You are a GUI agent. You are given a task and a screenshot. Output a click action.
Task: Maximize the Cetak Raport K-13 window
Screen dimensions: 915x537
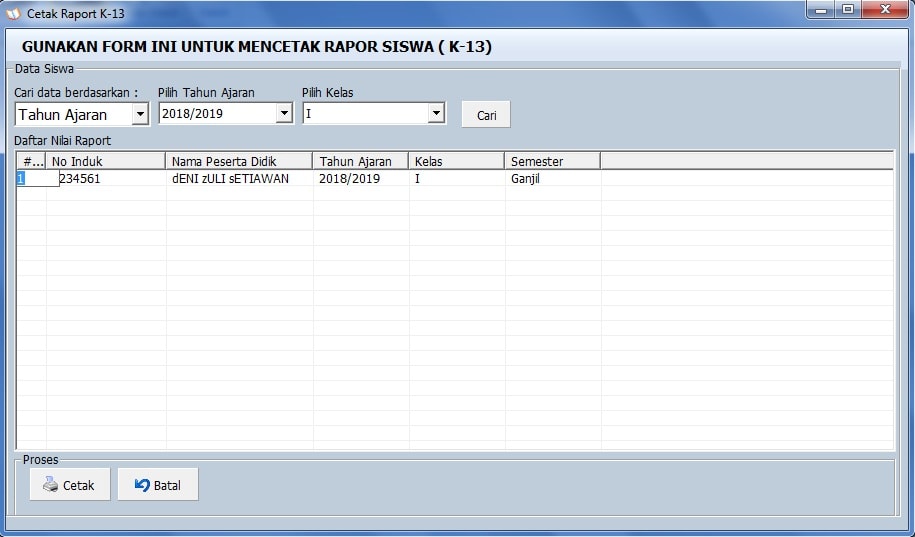pos(848,9)
